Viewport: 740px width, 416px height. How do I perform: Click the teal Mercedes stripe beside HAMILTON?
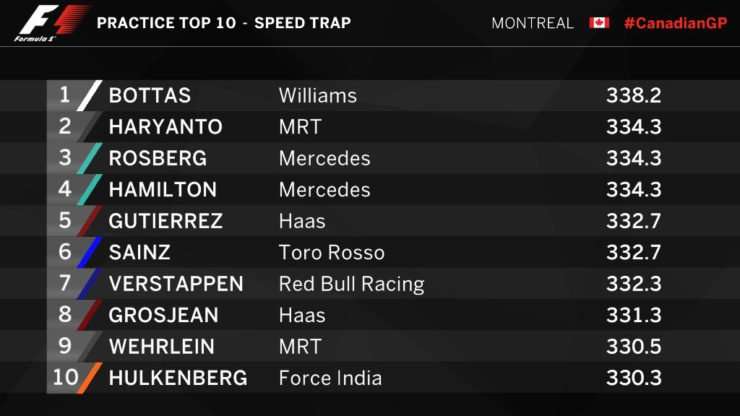[x=89, y=189]
